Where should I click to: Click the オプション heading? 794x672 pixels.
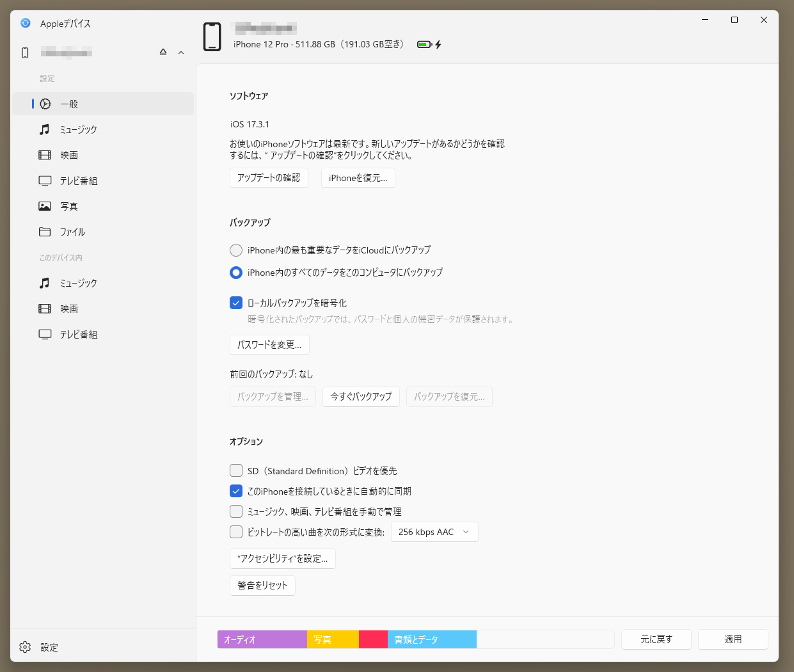[x=246, y=442]
